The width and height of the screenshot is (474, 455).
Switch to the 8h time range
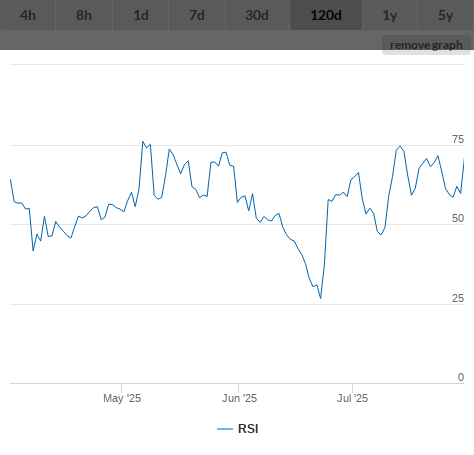84,15
